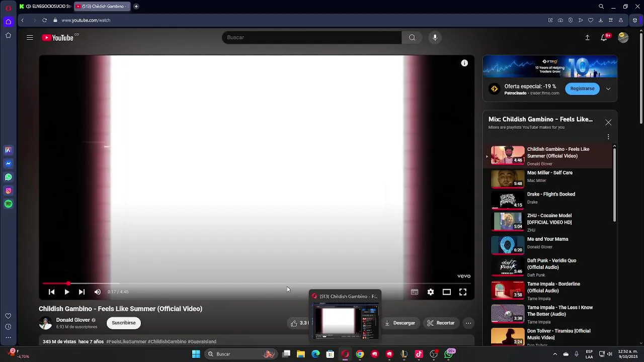Open the #GuavaIsland hashtag link
644x362 pixels.
click(202, 342)
